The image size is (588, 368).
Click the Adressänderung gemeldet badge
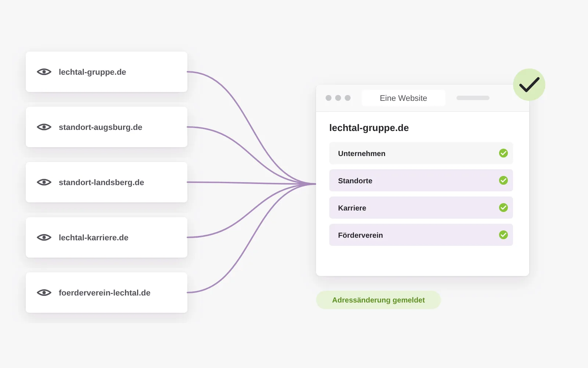pos(379,300)
